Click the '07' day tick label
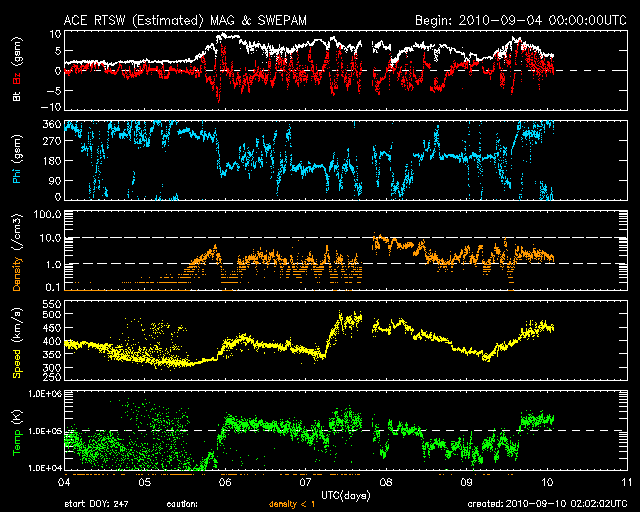This screenshot has height=512, width=640. (x=305, y=483)
